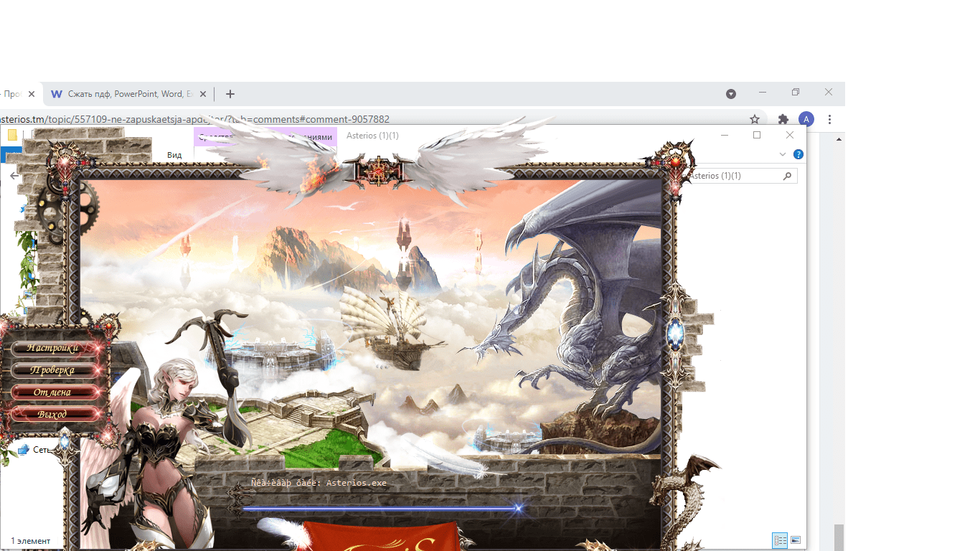The width and height of the screenshot is (980, 551).
Task: Open the Chrome profile avatar "A"
Action: click(806, 119)
